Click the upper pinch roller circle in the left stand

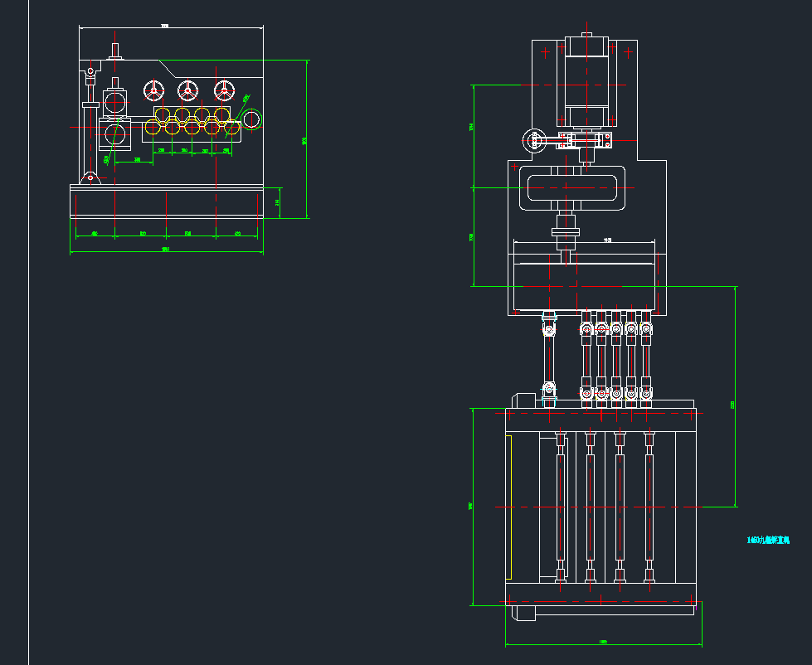click(115, 103)
